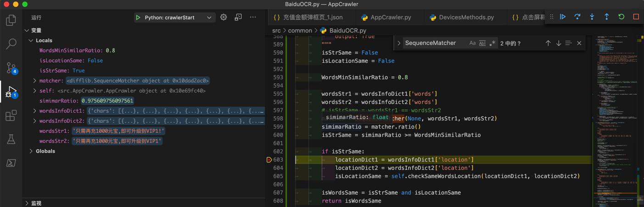
Task: Expand the self variable
Action: (35, 91)
